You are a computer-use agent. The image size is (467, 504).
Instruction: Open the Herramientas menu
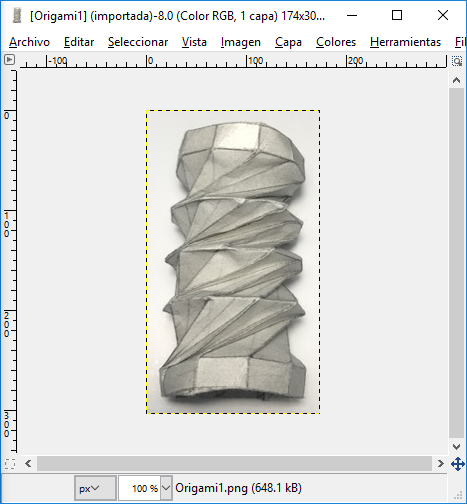point(405,42)
